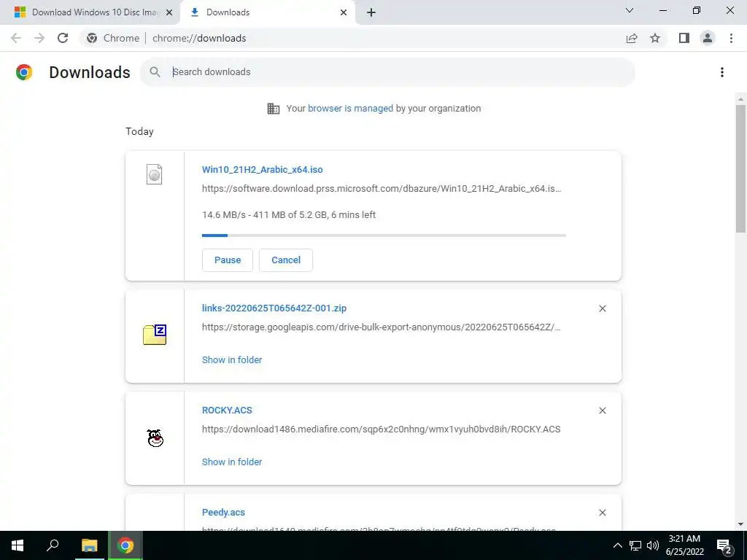
Task: Click the browser is managed link
Action: point(350,108)
